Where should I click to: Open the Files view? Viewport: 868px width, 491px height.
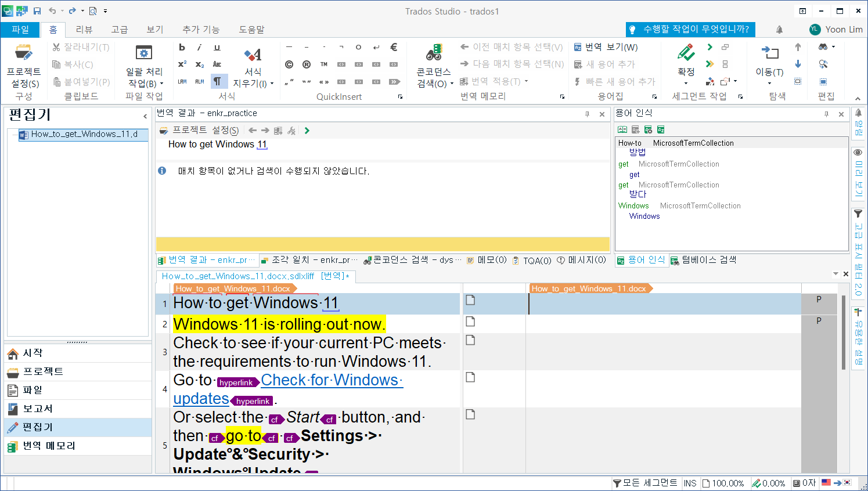(x=78, y=390)
